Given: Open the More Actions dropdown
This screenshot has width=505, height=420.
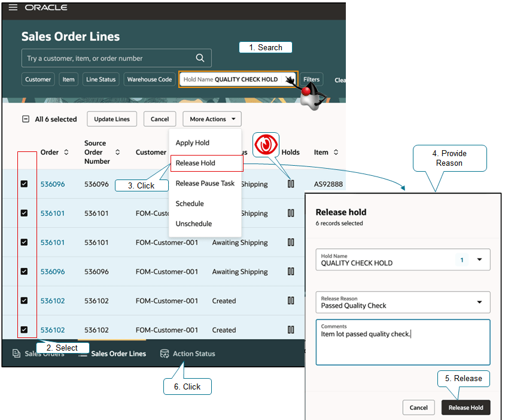Looking at the screenshot, I should 212,119.
